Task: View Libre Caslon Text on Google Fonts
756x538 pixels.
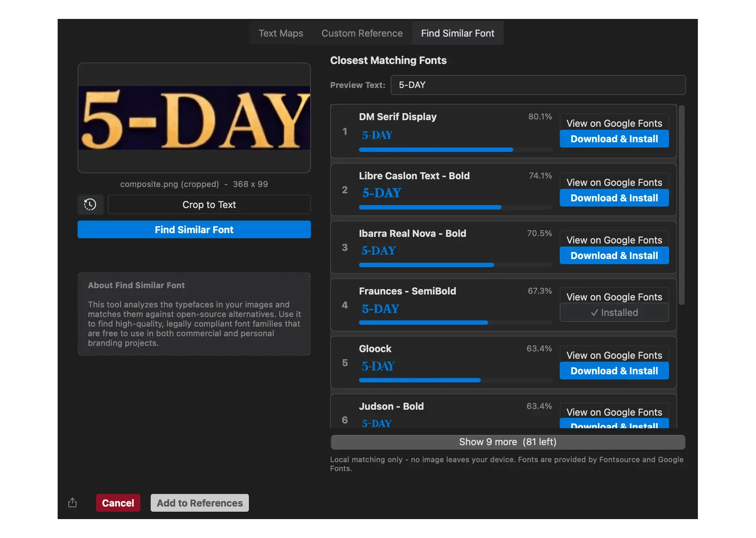Action: point(614,182)
